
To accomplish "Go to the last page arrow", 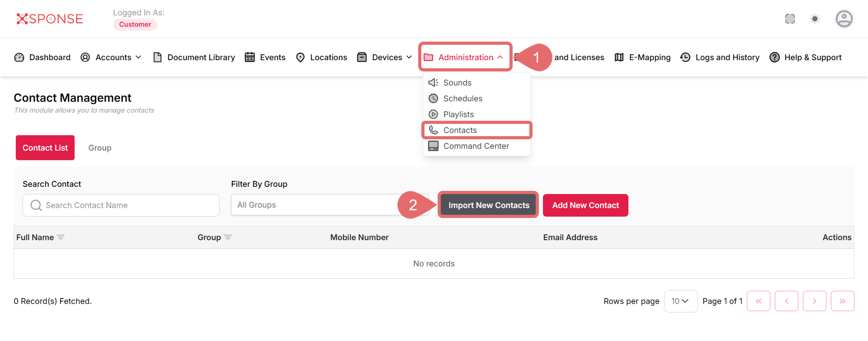I will click(x=842, y=301).
